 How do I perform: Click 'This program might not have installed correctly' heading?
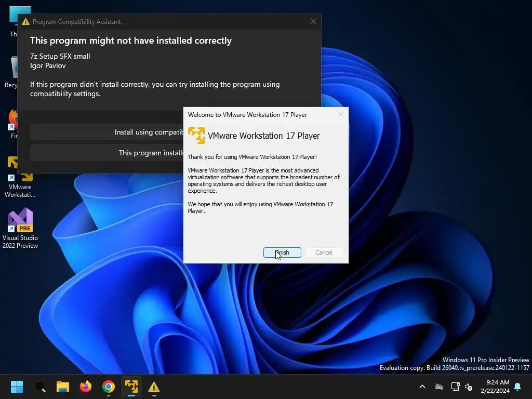(x=130, y=41)
